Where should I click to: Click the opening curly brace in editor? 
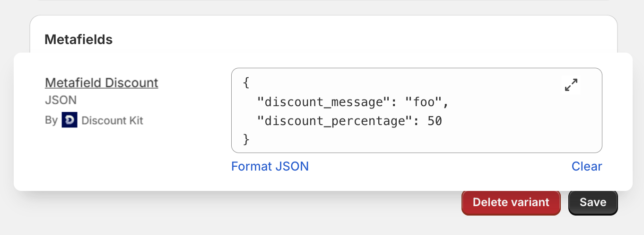pyautogui.click(x=246, y=83)
